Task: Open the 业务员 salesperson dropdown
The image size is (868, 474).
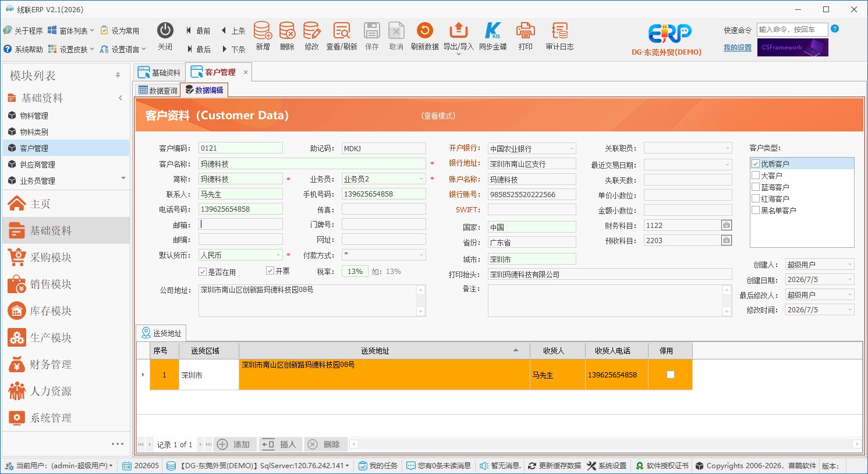Action: coord(421,179)
